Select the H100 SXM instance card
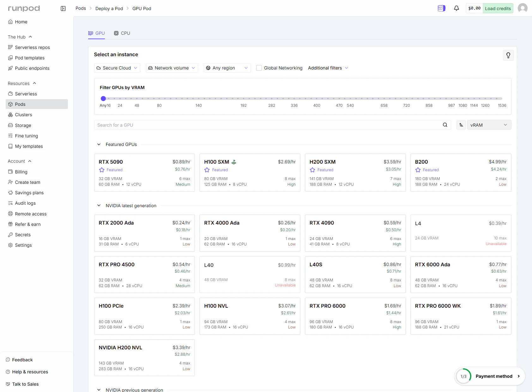 (x=250, y=172)
